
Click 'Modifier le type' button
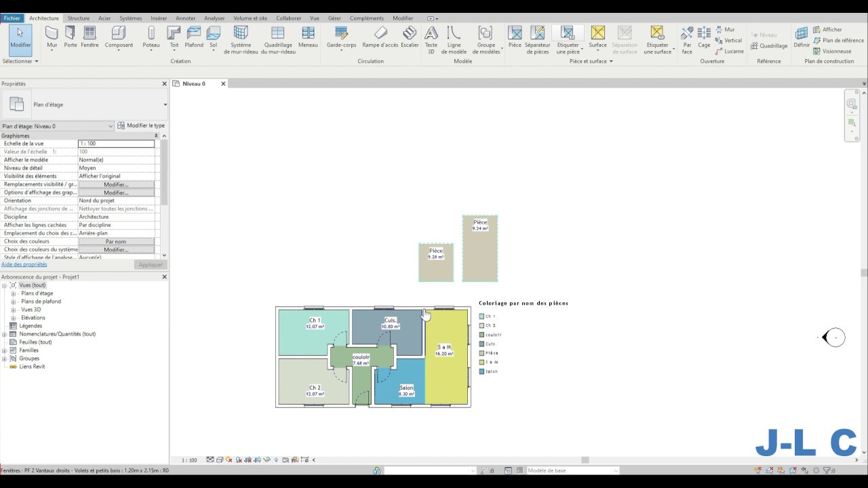[x=141, y=125]
